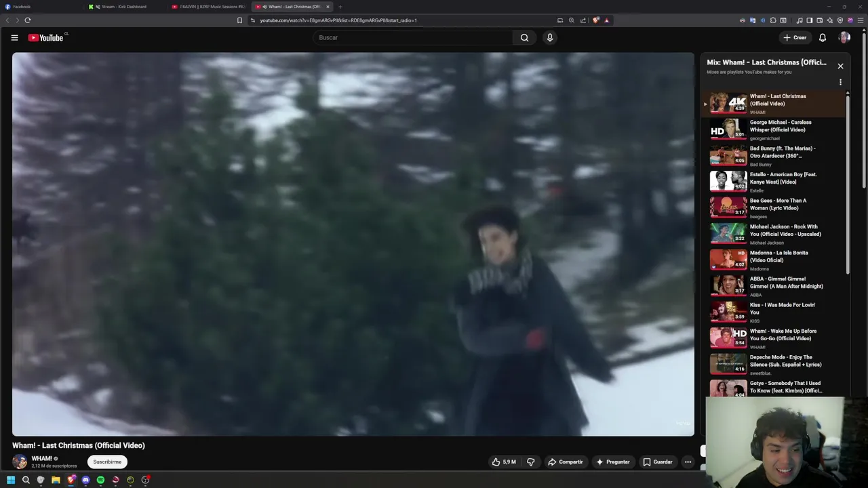Dislike the video
The image size is (868, 488).
coord(531,462)
